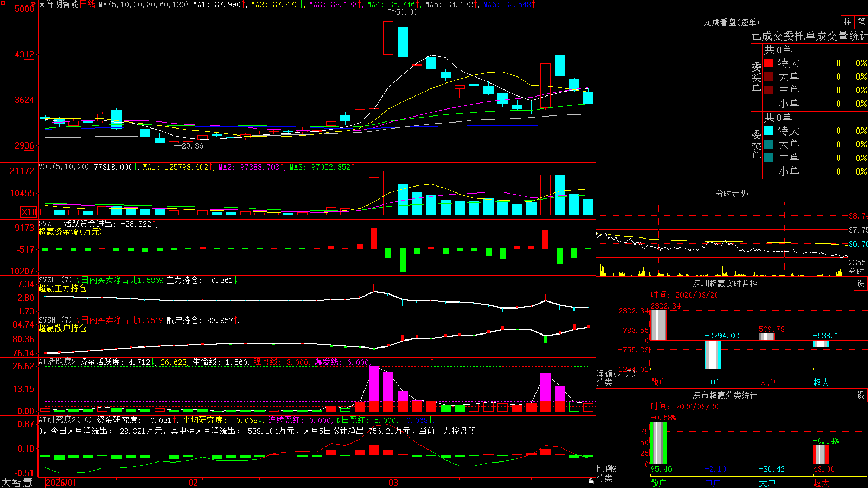Open 设 settings for 深圳超赢实时监控
868x488 pixels.
pos(861,284)
